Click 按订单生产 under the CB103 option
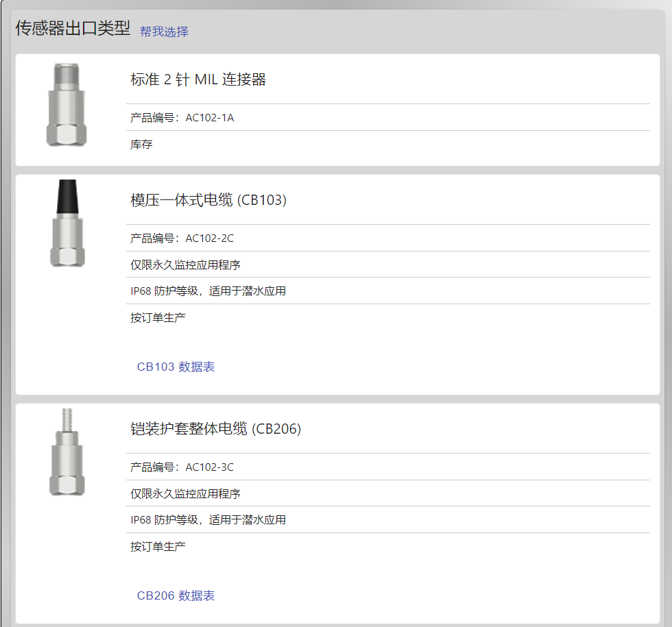This screenshot has width=672, height=627. pyautogui.click(x=158, y=318)
